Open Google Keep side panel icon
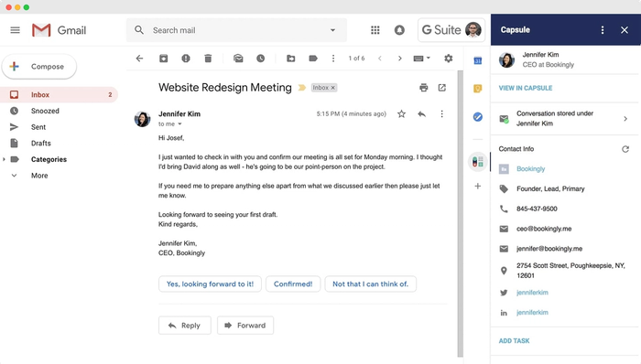641x364 pixels. (477, 89)
